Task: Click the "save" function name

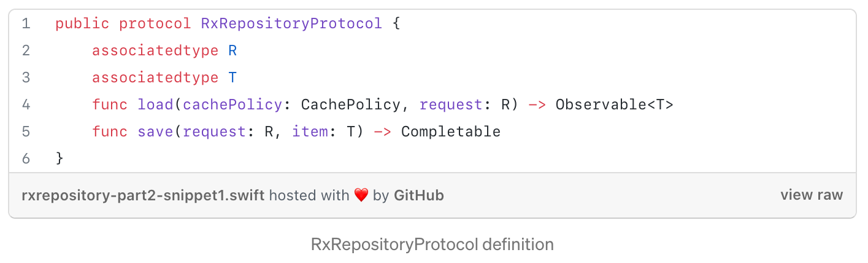Action: (x=155, y=131)
